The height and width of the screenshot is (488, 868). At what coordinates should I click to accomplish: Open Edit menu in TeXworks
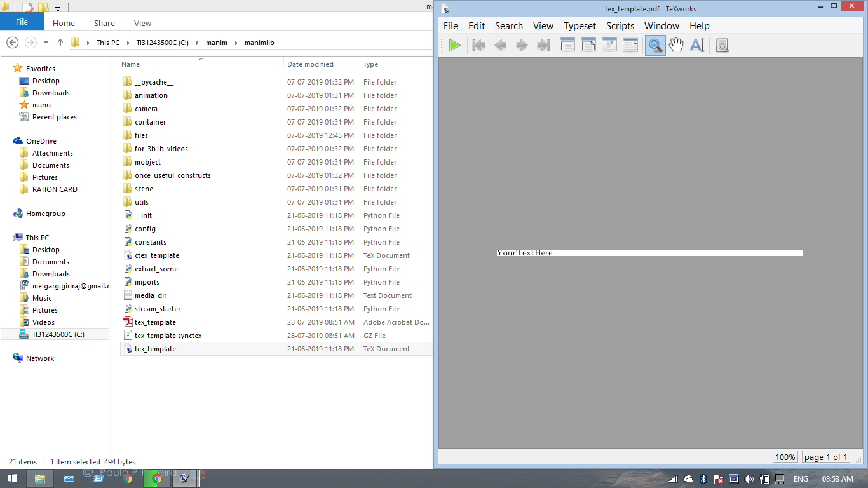477,26
